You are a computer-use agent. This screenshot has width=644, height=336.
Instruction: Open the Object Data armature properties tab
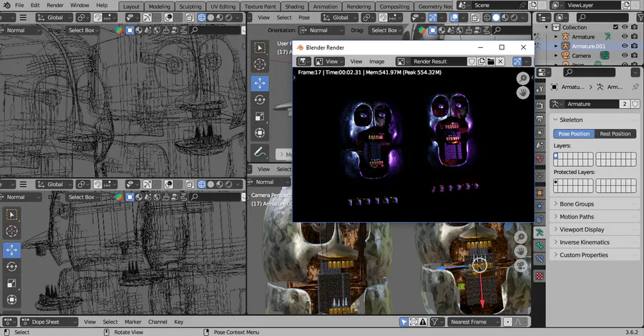coord(540,232)
